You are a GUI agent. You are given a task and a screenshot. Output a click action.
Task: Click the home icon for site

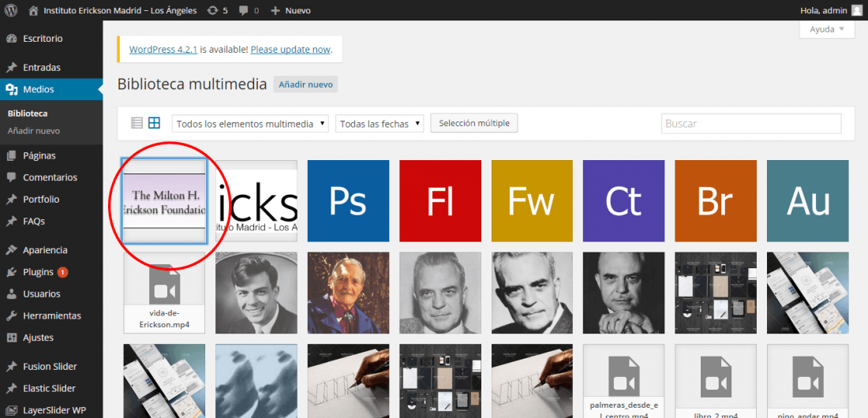pos(34,10)
